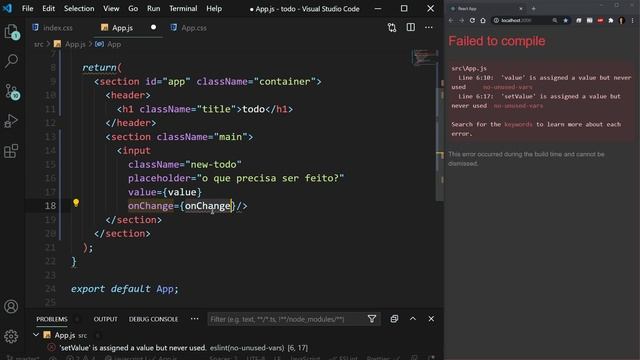The width and height of the screenshot is (640, 360).
Task: Click the VS Code logo in title bar
Action: point(7,8)
